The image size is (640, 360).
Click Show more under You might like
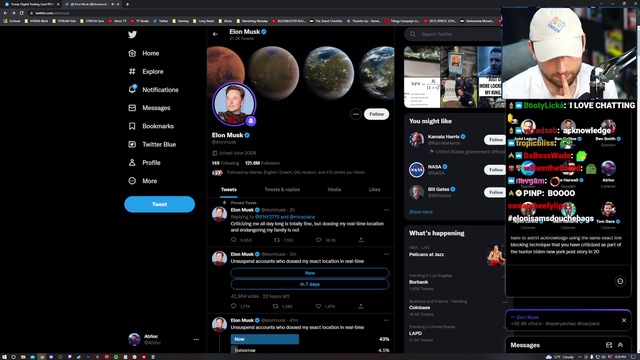click(421, 212)
